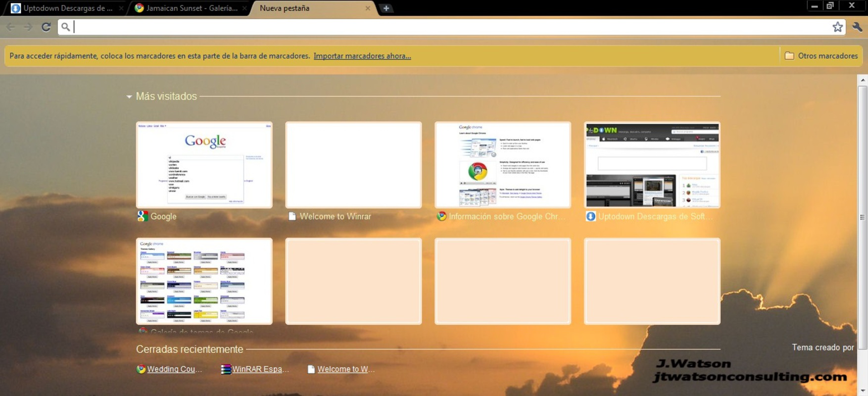Image resolution: width=868 pixels, height=396 pixels.
Task: Click Importar marcadores ahora link
Action: tap(362, 56)
